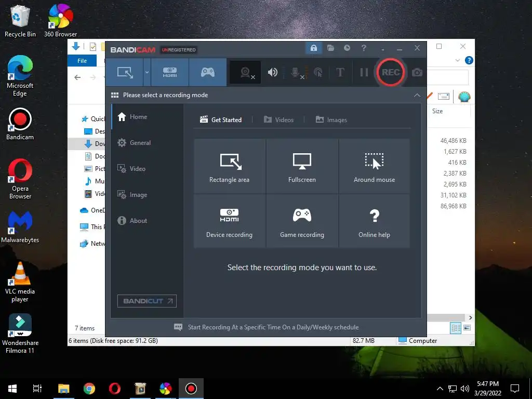Screen dimensions: 532x399
Task: Switch to the Get Started tab
Action: [x=221, y=120]
